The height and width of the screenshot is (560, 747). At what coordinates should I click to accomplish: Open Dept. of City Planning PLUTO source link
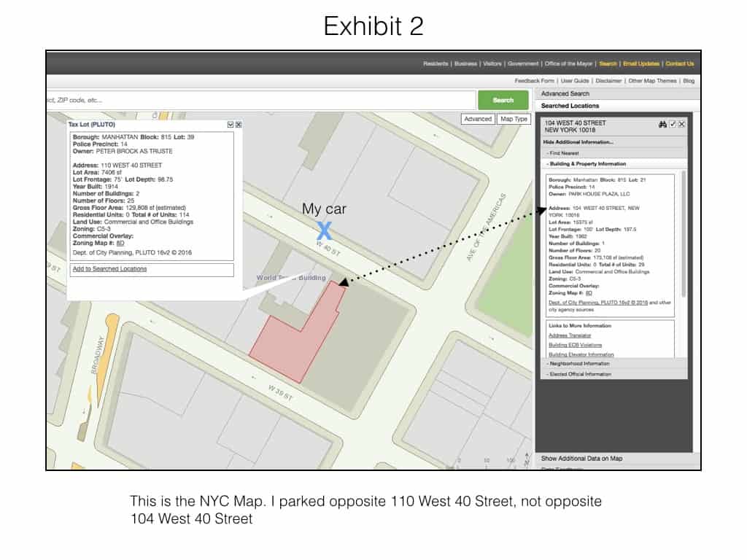click(x=598, y=303)
